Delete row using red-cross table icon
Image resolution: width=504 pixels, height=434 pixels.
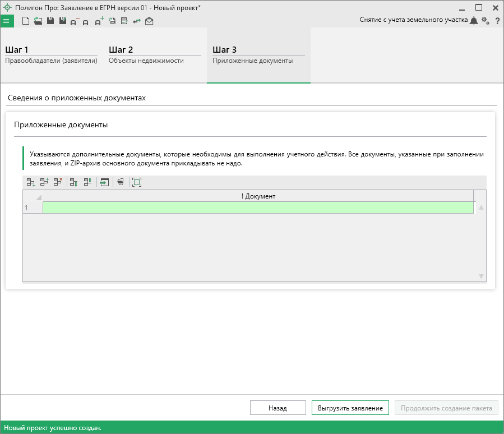pos(58,182)
